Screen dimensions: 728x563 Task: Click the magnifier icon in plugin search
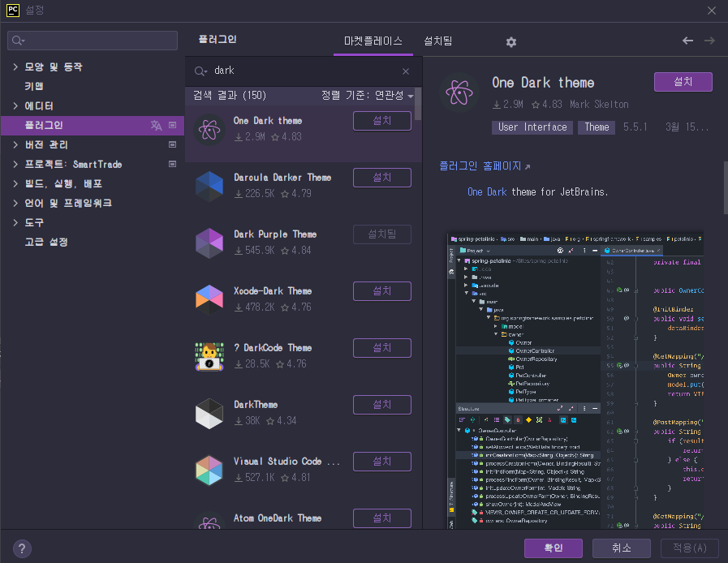point(200,71)
